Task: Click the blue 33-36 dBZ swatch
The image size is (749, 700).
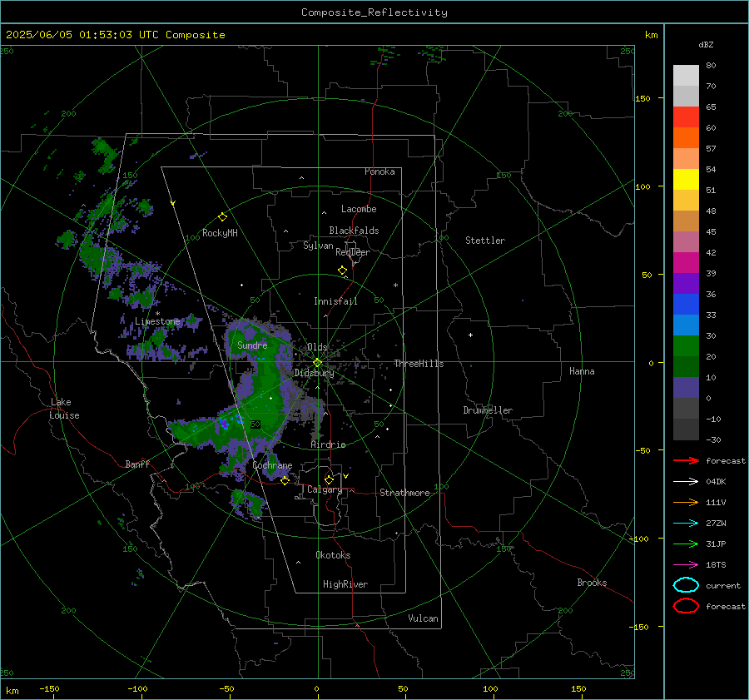Action: 686,305
